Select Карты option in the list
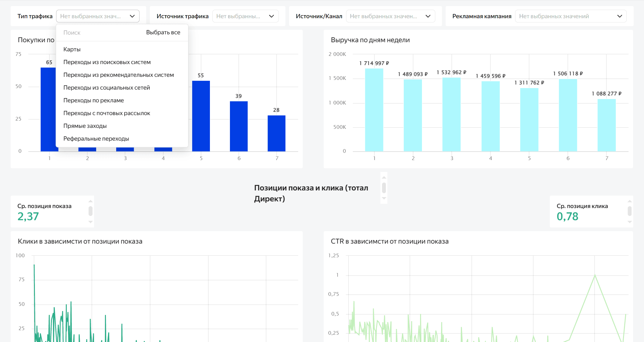The width and height of the screenshot is (644, 342). tap(72, 49)
